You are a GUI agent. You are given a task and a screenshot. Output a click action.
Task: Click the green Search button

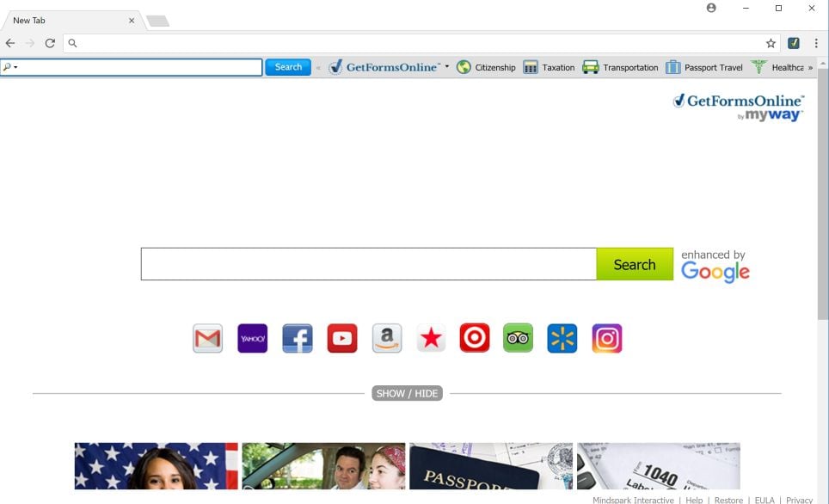635,264
